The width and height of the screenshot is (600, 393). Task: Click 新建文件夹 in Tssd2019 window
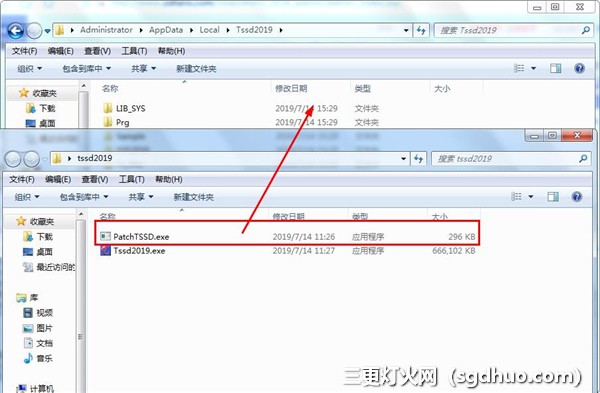coord(196,68)
